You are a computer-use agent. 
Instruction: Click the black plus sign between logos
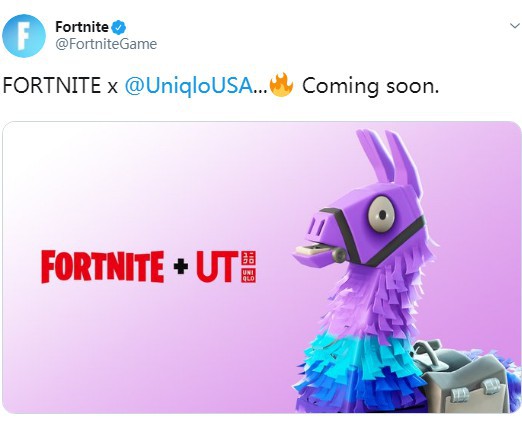[x=181, y=267]
